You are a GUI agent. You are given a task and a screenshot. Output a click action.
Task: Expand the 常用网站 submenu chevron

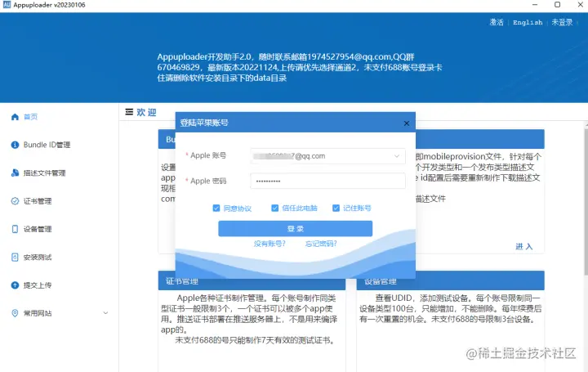tap(105, 312)
